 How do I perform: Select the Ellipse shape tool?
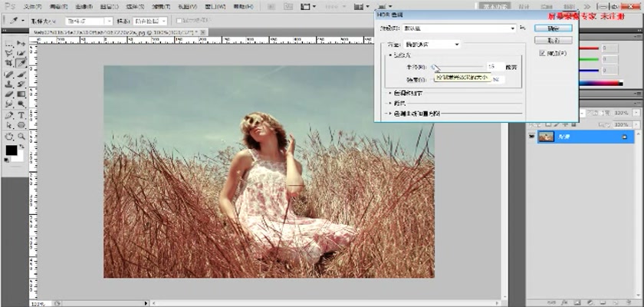tap(21, 125)
